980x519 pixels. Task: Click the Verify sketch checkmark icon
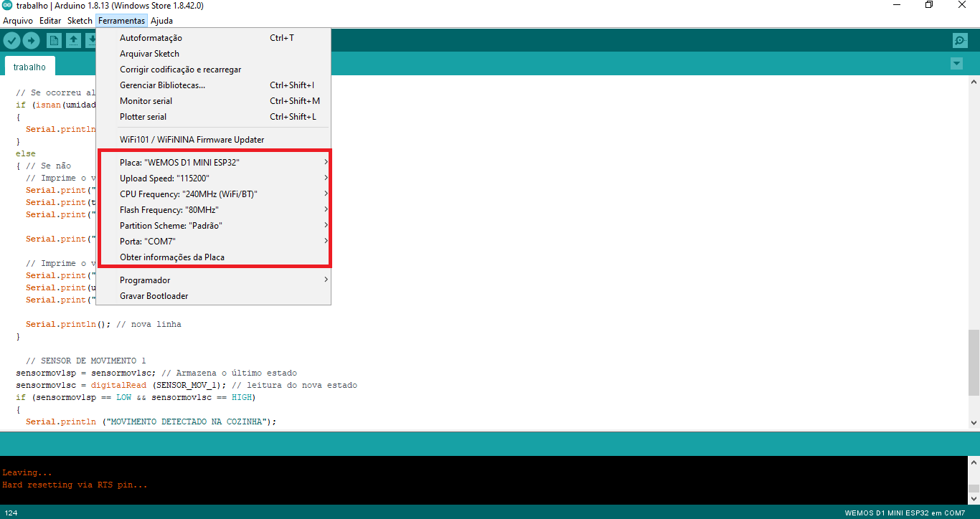coord(11,41)
